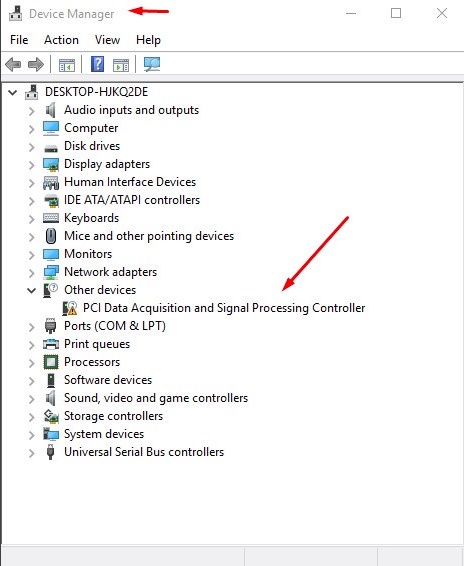464x566 pixels.
Task: Click the Human Interface Devices icon
Action: click(x=51, y=183)
